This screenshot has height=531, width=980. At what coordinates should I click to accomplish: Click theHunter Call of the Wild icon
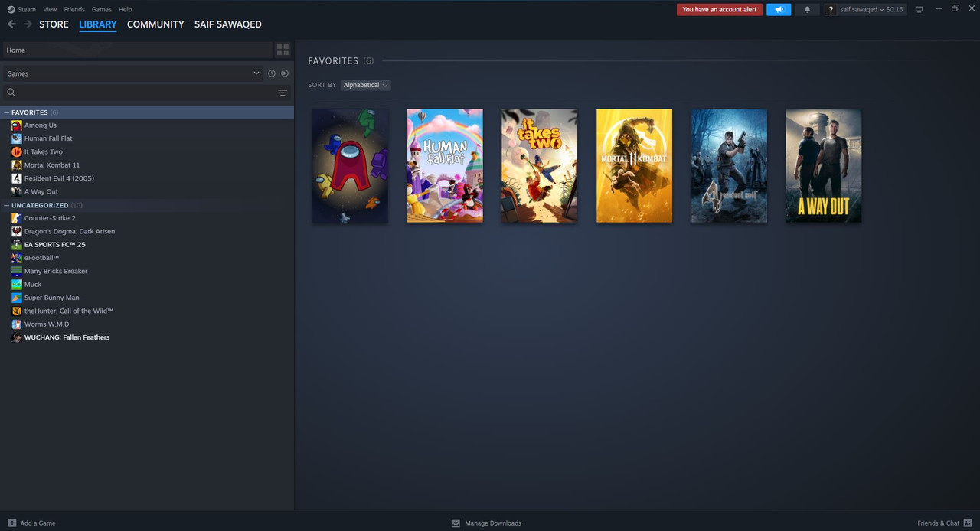click(17, 311)
